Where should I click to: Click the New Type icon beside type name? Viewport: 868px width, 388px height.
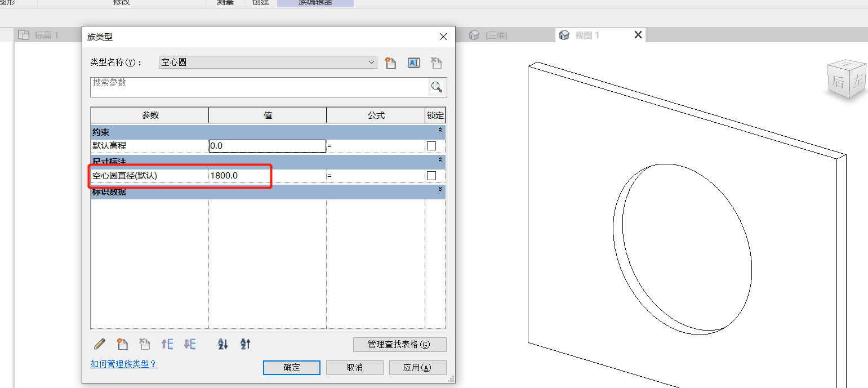[390, 63]
